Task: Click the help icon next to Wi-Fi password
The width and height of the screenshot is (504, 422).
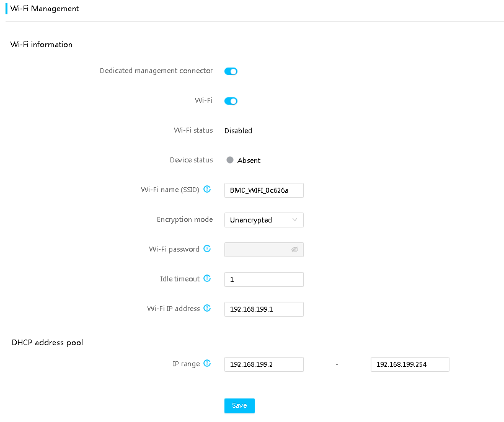Action: point(207,248)
